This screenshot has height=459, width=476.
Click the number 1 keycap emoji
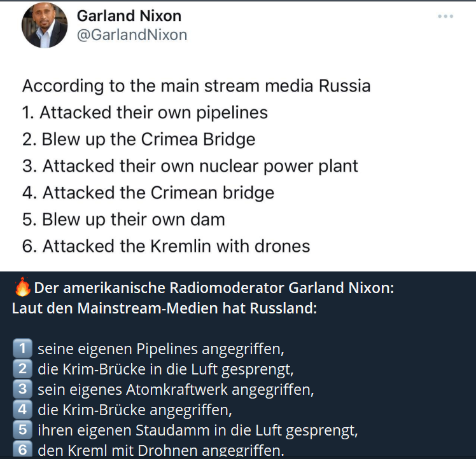pyautogui.click(x=22, y=348)
